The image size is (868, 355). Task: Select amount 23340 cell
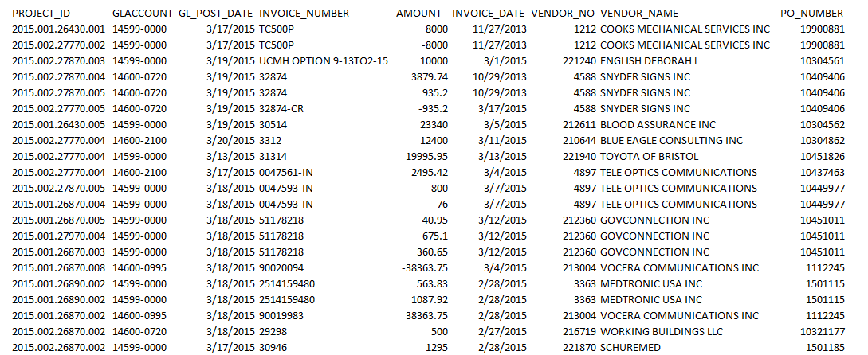tap(434, 125)
